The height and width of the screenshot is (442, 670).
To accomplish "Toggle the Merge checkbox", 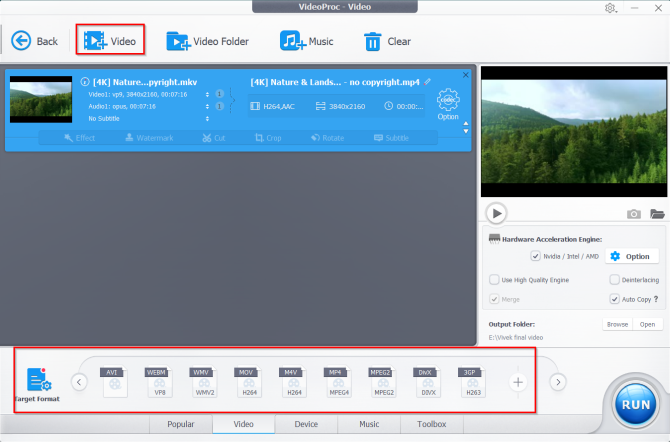I will [494, 299].
